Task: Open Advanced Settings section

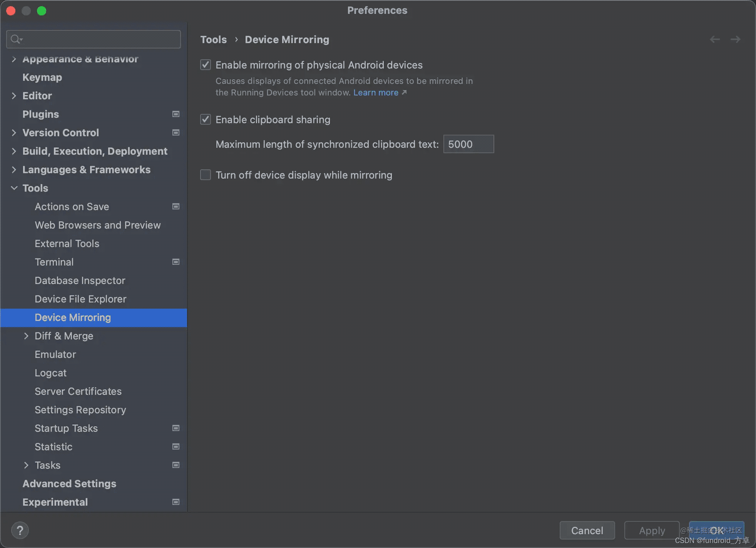Action: [69, 483]
